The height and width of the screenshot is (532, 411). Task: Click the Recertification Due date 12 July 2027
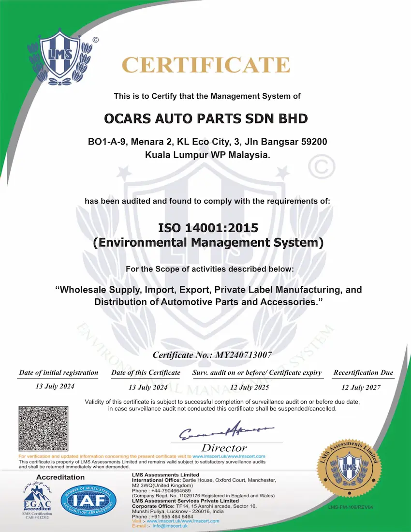[361, 387]
